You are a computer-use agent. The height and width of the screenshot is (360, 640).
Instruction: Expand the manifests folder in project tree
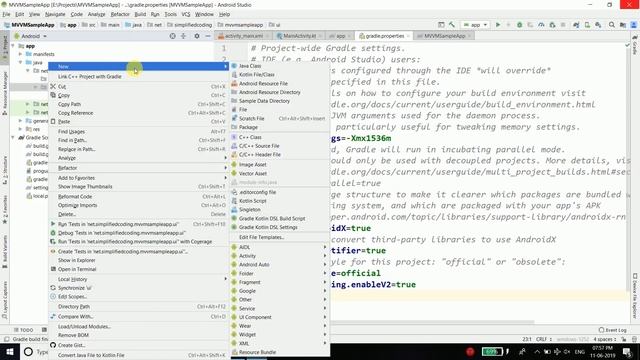click(x=20, y=54)
